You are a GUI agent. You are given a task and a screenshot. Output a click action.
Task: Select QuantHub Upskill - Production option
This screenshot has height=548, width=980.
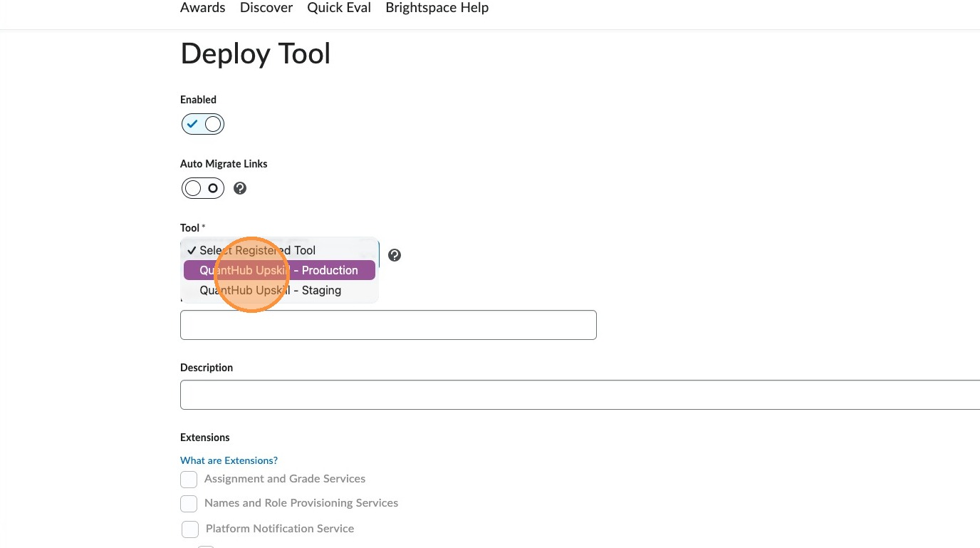[x=279, y=270]
